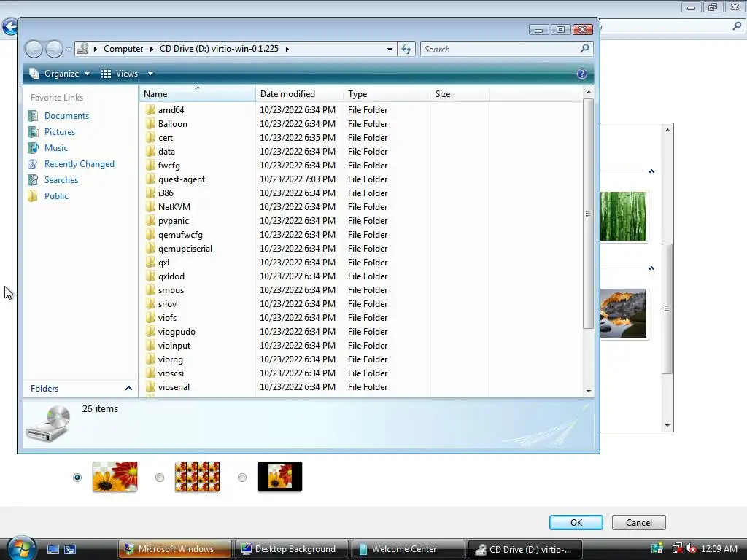
Task: Select the viostor-adjacent vioserial folder icon
Action: 150,386
